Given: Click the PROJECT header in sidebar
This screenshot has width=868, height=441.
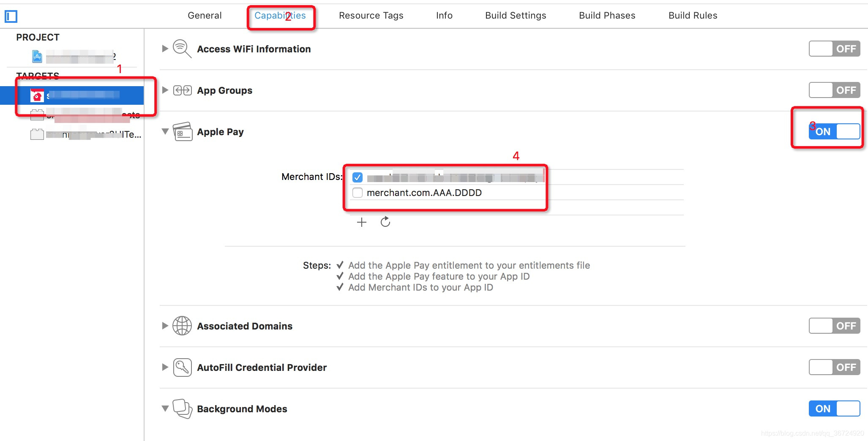Looking at the screenshot, I should [x=38, y=37].
